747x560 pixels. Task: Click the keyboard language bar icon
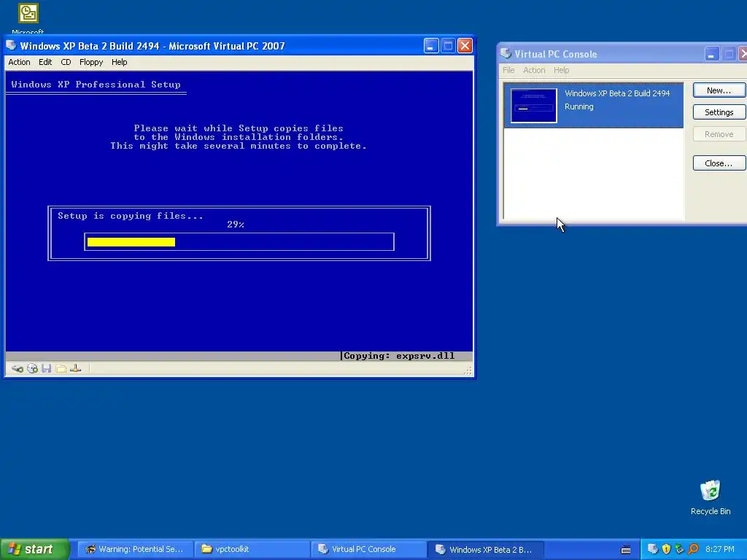[626, 550]
